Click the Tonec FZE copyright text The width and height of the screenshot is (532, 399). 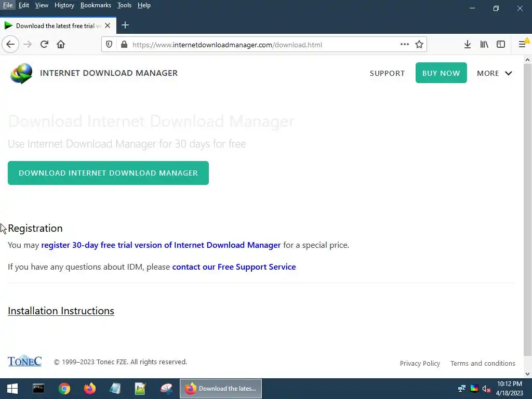click(x=121, y=362)
